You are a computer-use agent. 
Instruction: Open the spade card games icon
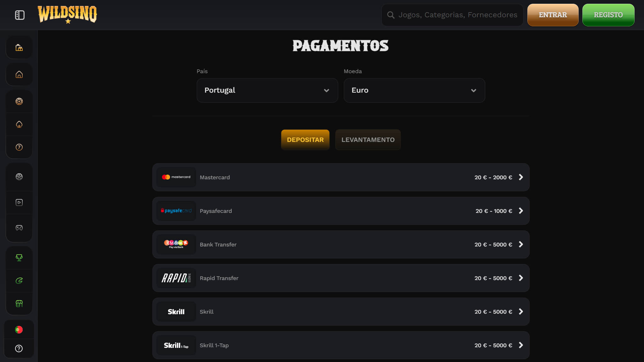pyautogui.click(x=19, y=124)
